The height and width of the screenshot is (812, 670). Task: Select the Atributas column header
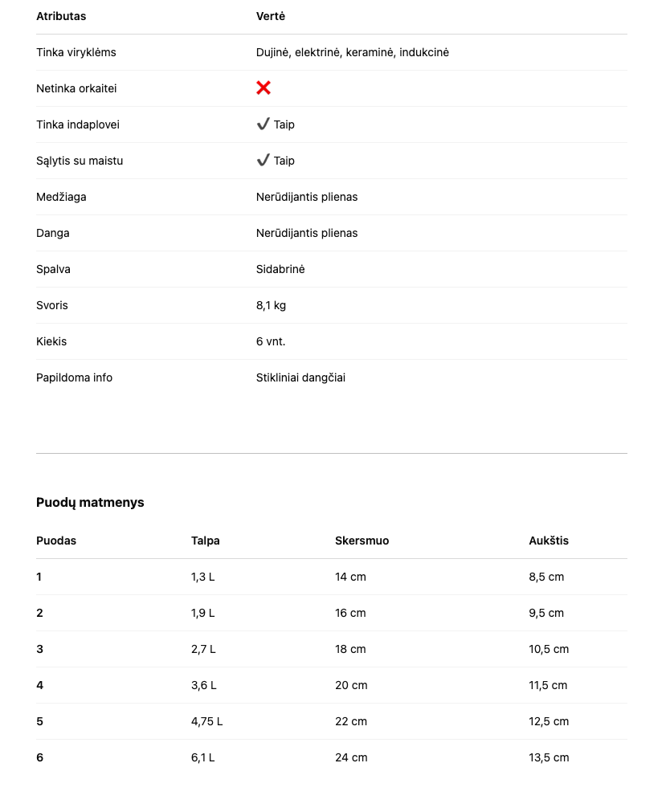(61, 16)
